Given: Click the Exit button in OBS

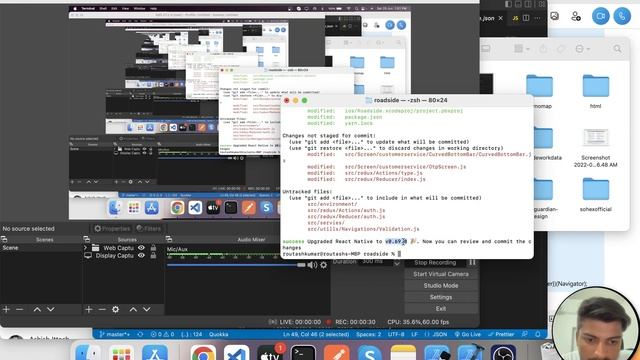Looking at the screenshot, I should point(441,309).
